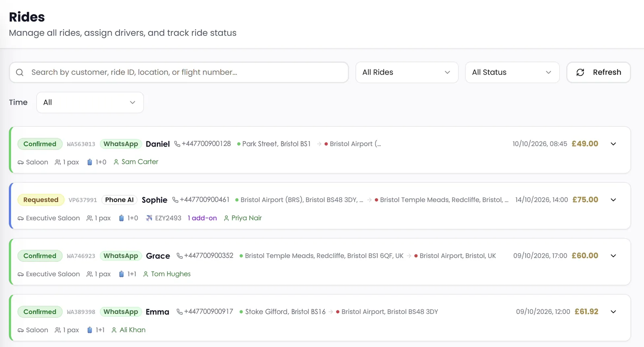Click the driver icon beside Sam Carter
Image resolution: width=644 pixels, height=347 pixels.
116,162
